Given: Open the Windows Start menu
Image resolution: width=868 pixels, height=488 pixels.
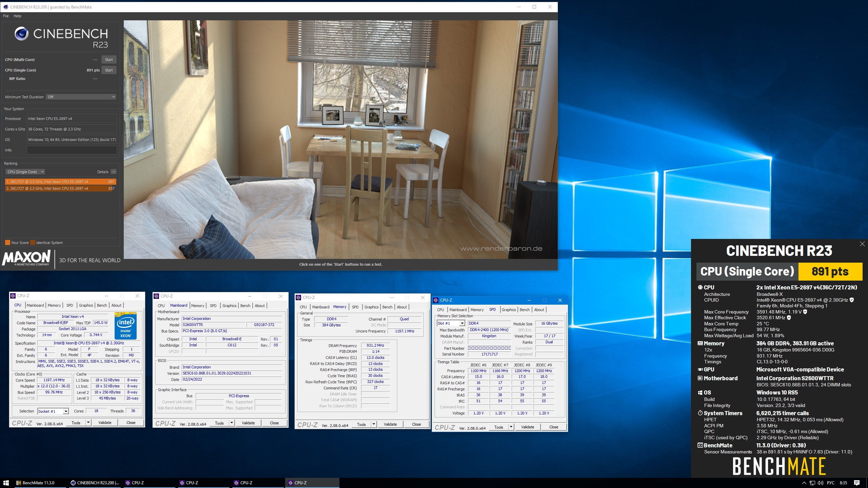Looking at the screenshot, I should [6, 483].
